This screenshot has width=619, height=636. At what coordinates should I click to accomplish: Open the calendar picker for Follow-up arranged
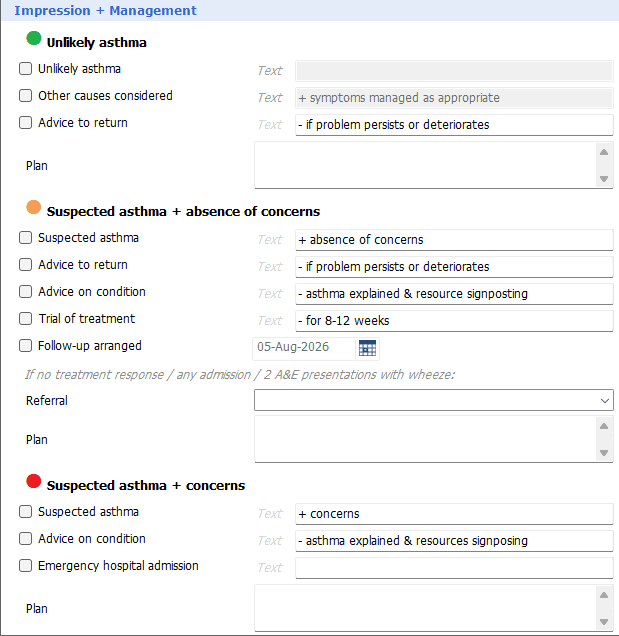pos(368,348)
